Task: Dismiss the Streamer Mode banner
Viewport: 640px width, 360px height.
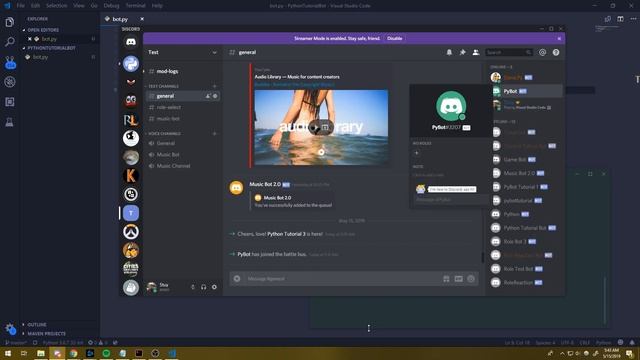Action: 559,38
